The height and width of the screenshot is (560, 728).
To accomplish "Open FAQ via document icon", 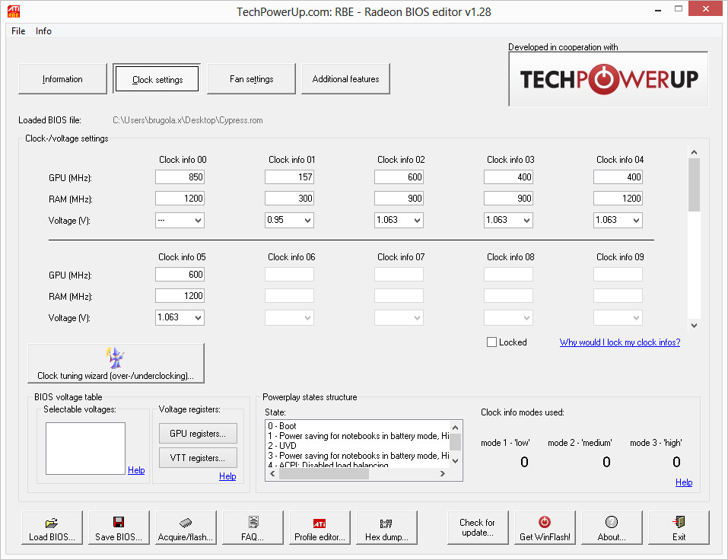I will click(253, 522).
